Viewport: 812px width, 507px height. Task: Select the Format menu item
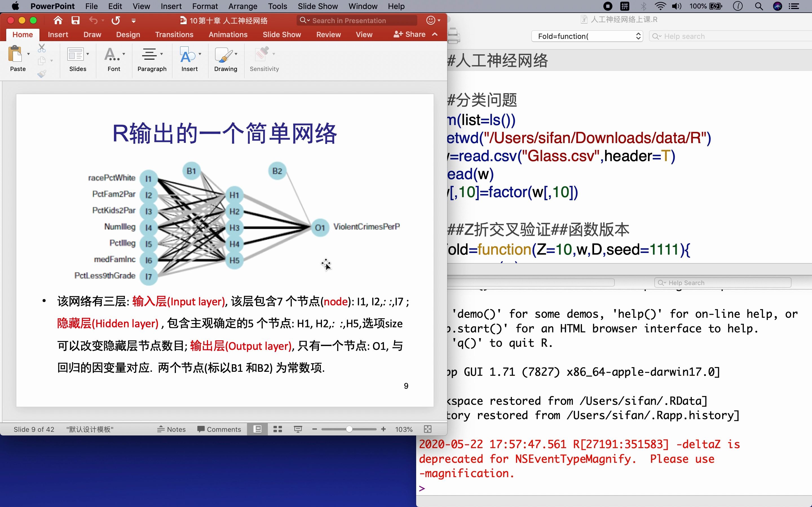(x=205, y=6)
